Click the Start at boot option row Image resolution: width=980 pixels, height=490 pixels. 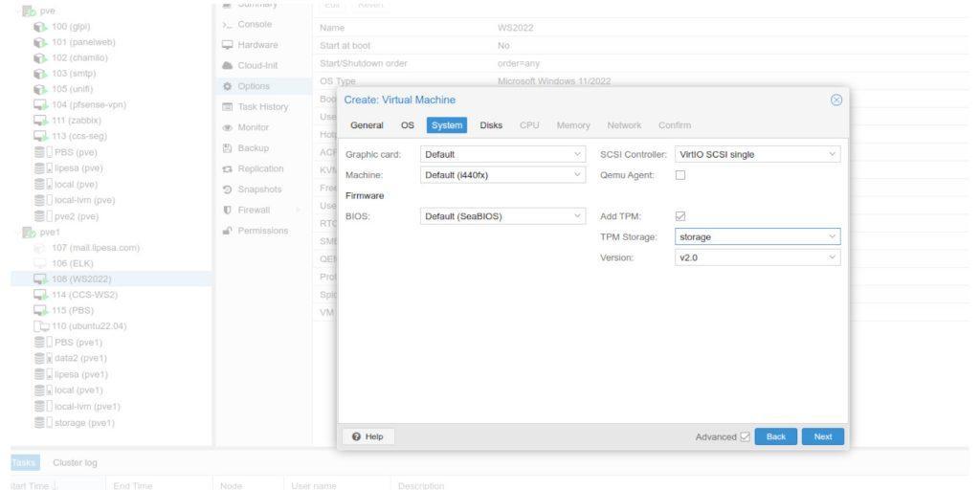[x=640, y=46]
